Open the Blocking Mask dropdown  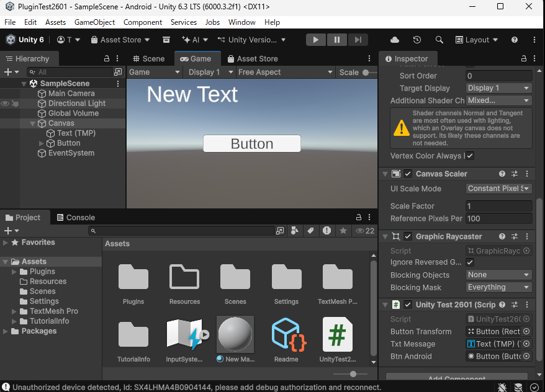[498, 287]
